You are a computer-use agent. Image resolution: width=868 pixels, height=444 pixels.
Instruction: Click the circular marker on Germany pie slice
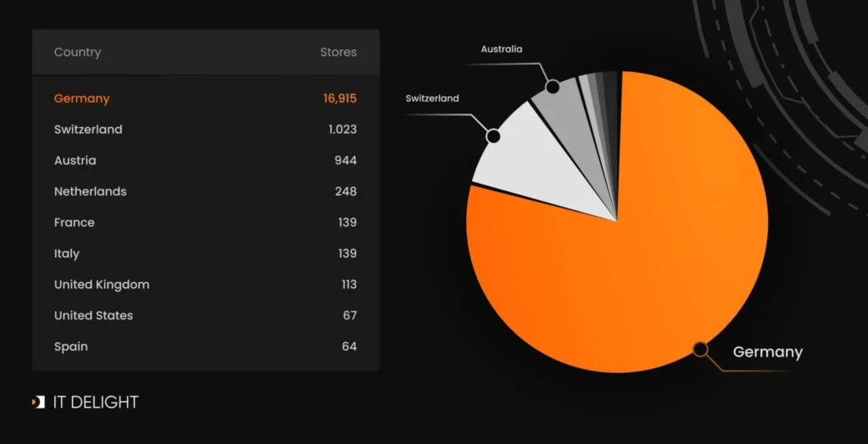[x=700, y=348]
